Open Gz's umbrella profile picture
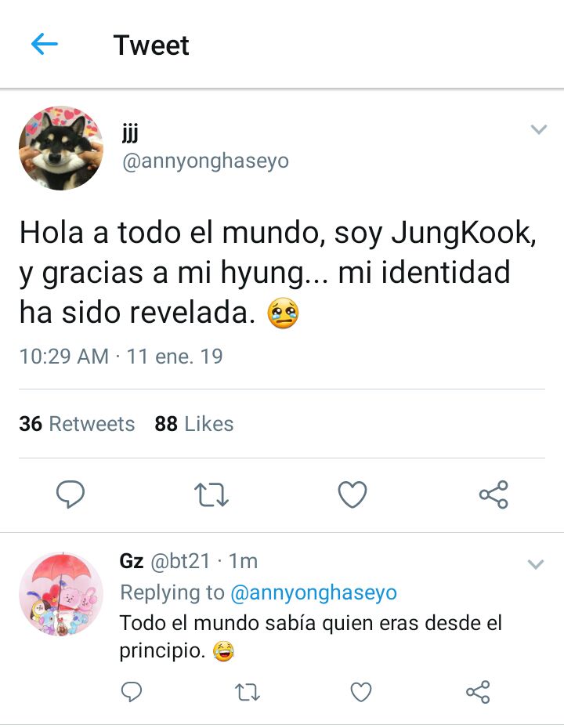The image size is (564, 728). coord(61,594)
